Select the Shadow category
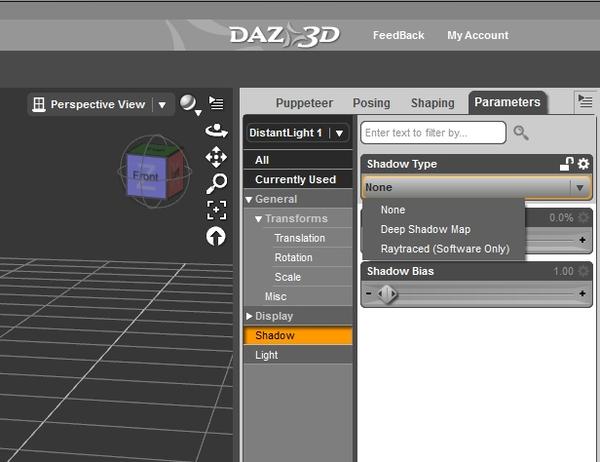The height and width of the screenshot is (462, 600). click(x=298, y=336)
